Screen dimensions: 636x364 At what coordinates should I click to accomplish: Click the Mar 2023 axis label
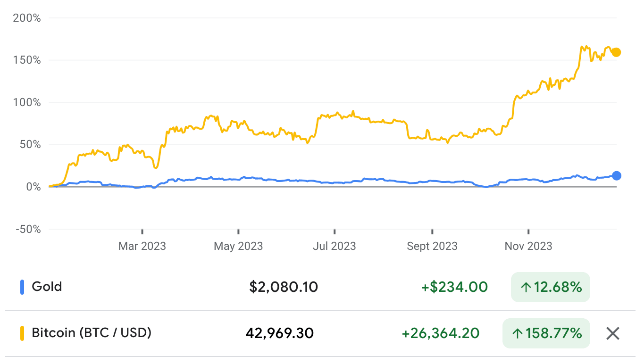coord(142,246)
